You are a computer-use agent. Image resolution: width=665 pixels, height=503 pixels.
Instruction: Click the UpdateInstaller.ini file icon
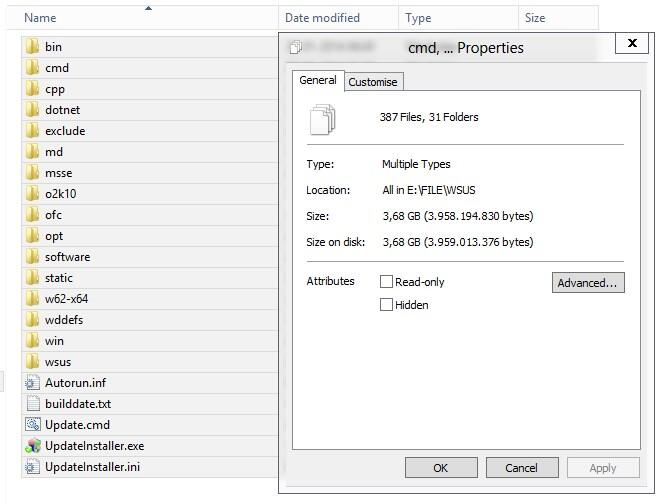pyautogui.click(x=33, y=467)
